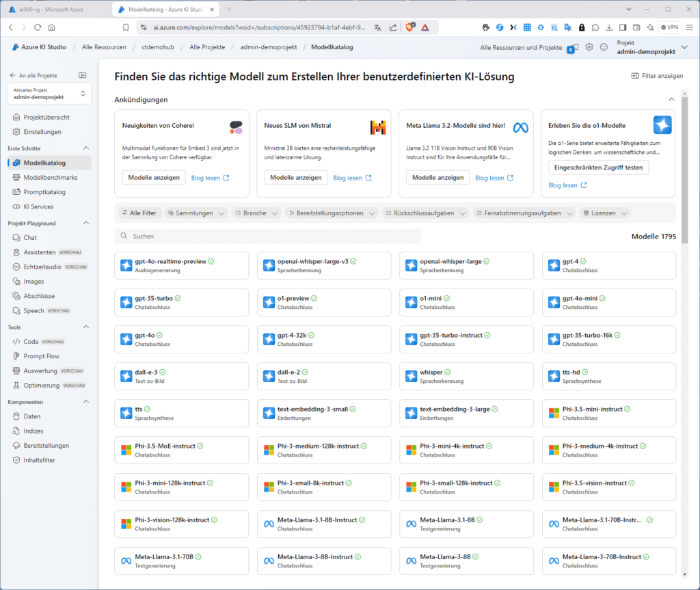Image resolution: width=700 pixels, height=590 pixels.
Task: Go back via An alle Projekte
Action: [33, 75]
